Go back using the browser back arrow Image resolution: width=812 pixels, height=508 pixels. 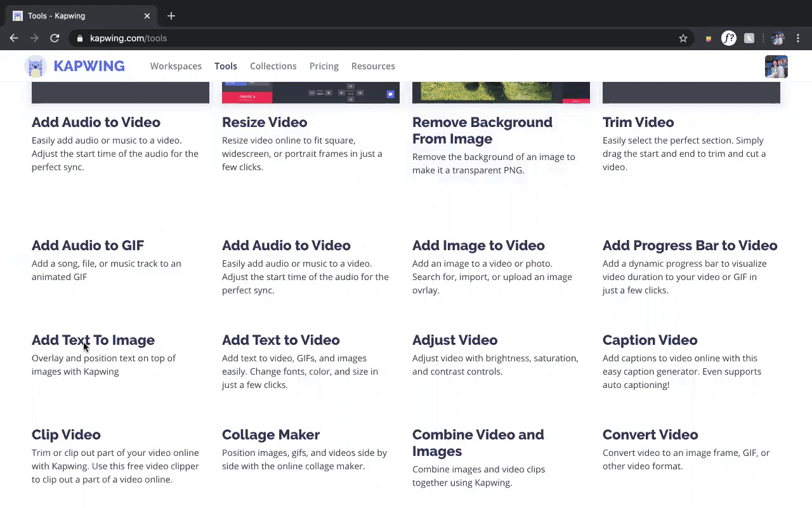(14, 38)
